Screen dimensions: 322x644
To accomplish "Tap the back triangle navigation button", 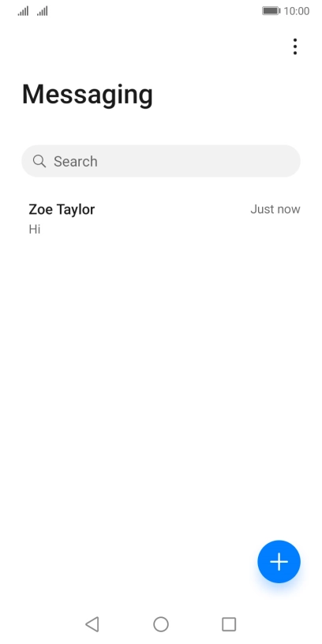I will pyautogui.click(x=92, y=623).
